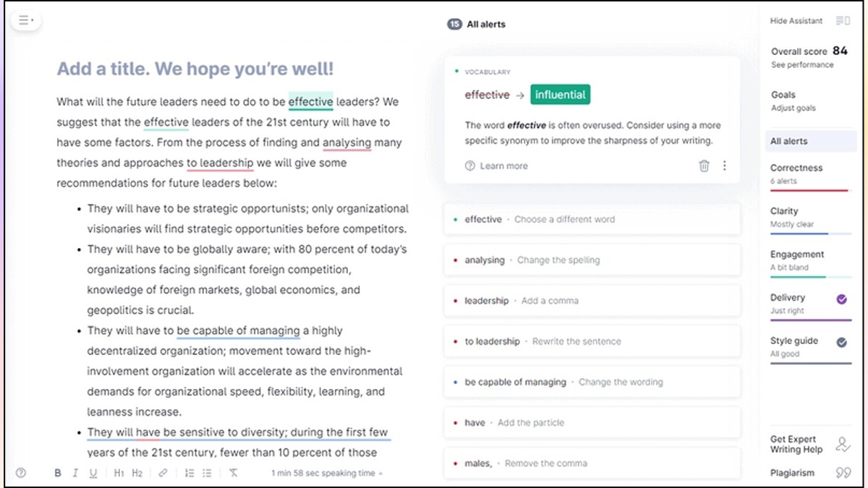
Task: Expand the 'leadership · Add a comma' alert
Action: [592, 300]
